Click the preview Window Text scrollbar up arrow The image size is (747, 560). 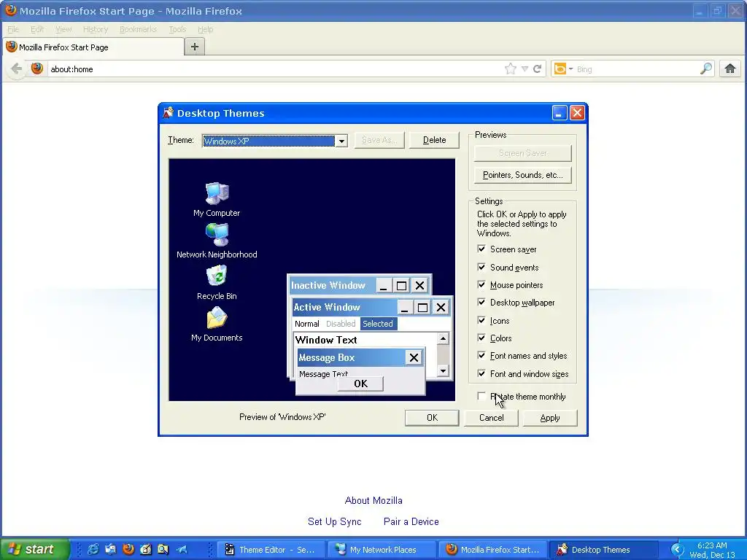point(443,338)
